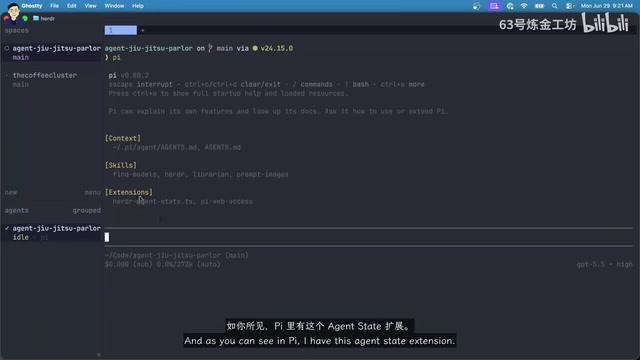The width and height of the screenshot is (640, 360).
Task: Open the sidebar 'menu' button
Action: [92, 192]
